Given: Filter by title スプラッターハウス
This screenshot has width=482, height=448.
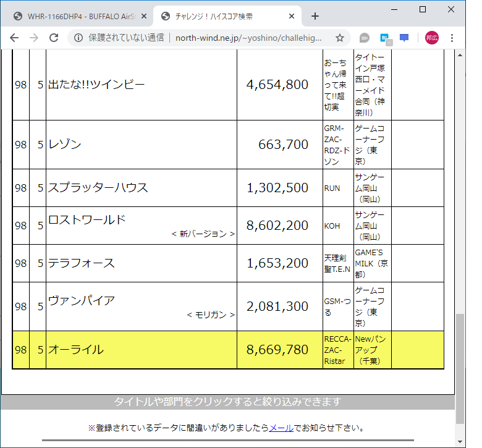Looking at the screenshot, I should (98, 188).
